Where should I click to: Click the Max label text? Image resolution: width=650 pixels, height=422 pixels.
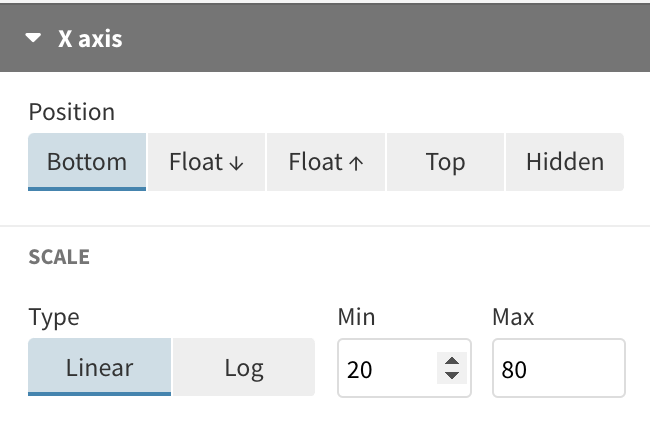tap(513, 317)
